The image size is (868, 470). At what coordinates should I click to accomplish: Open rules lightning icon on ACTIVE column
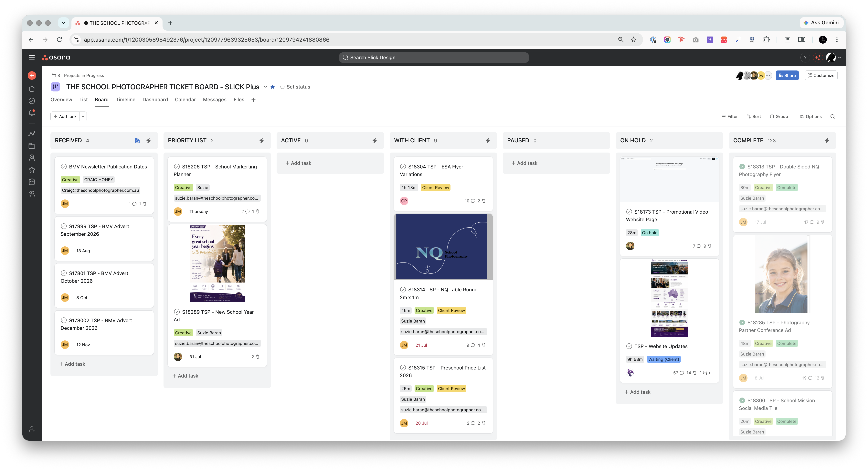[374, 141]
